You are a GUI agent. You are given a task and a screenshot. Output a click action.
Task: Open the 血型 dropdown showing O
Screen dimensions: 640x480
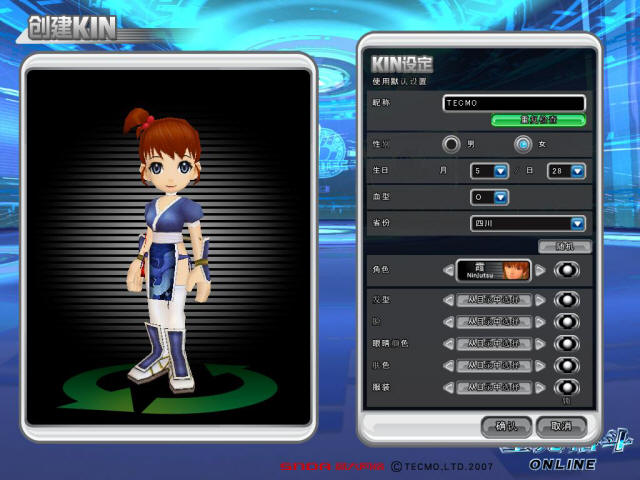pos(489,198)
